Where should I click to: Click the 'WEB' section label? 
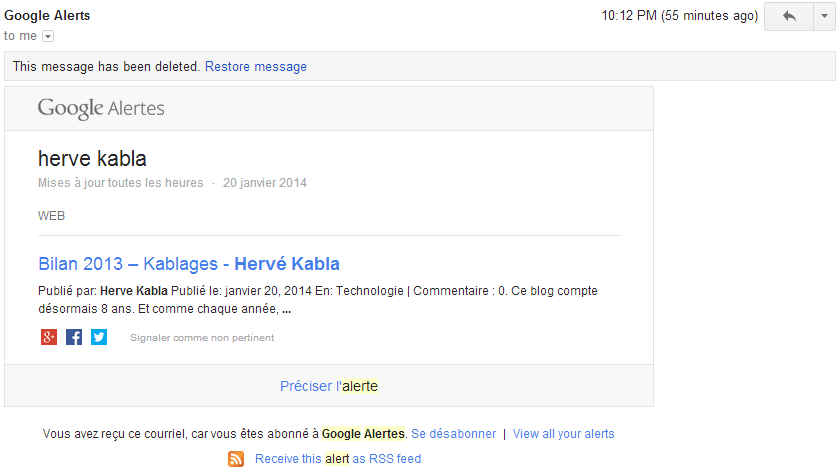tap(51, 216)
